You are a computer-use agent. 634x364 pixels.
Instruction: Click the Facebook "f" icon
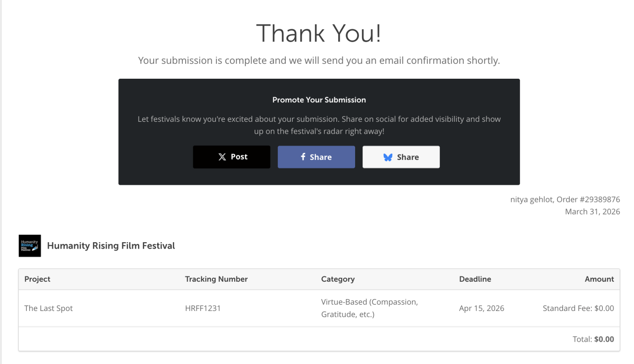click(303, 157)
